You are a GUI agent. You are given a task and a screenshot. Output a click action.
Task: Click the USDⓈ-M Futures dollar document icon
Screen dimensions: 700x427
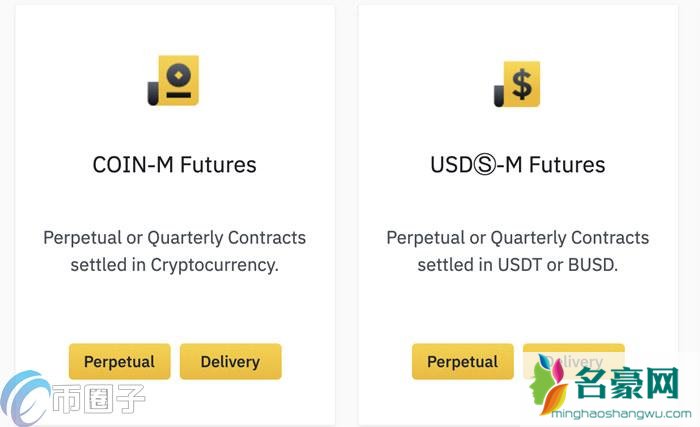[517, 84]
